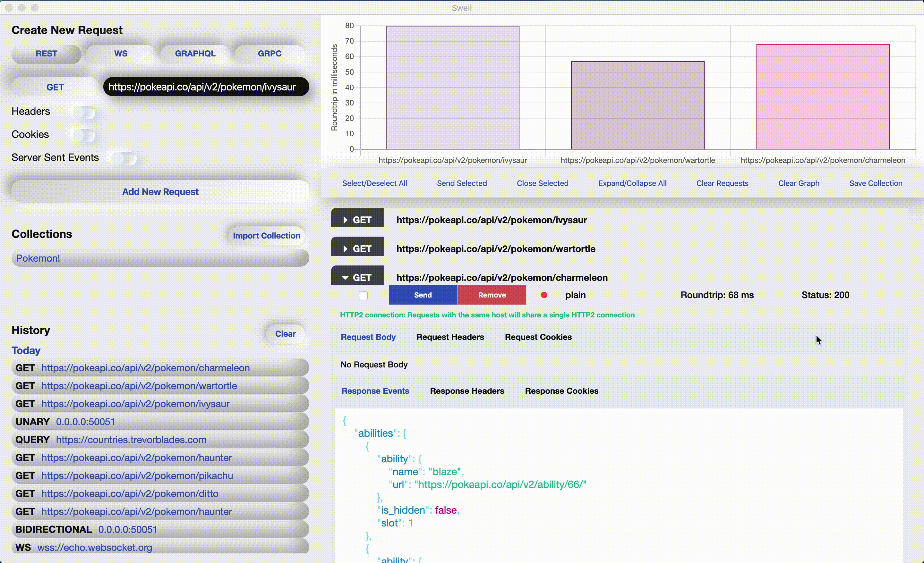Expand the wartortle GET request arrow
Screen dimensions: 924x563
pyautogui.click(x=345, y=249)
